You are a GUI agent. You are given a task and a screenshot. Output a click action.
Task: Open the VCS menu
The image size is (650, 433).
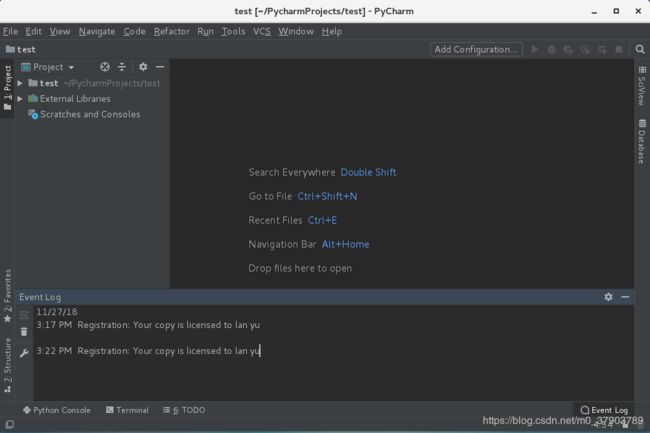262,31
